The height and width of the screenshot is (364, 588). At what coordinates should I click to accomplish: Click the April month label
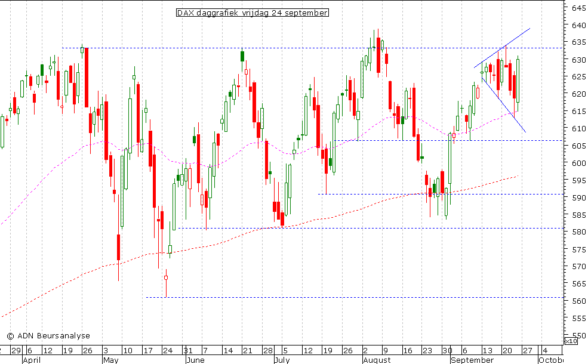tap(32, 360)
